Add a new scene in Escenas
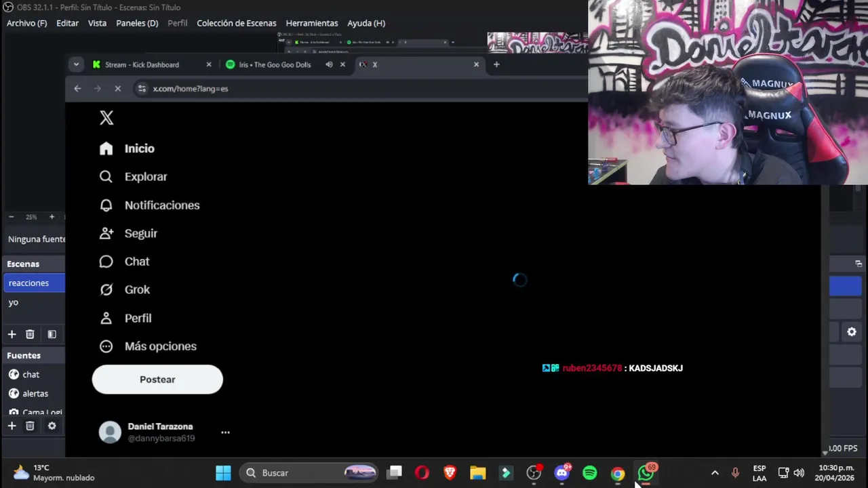This screenshot has height=488, width=868. coord(12,334)
